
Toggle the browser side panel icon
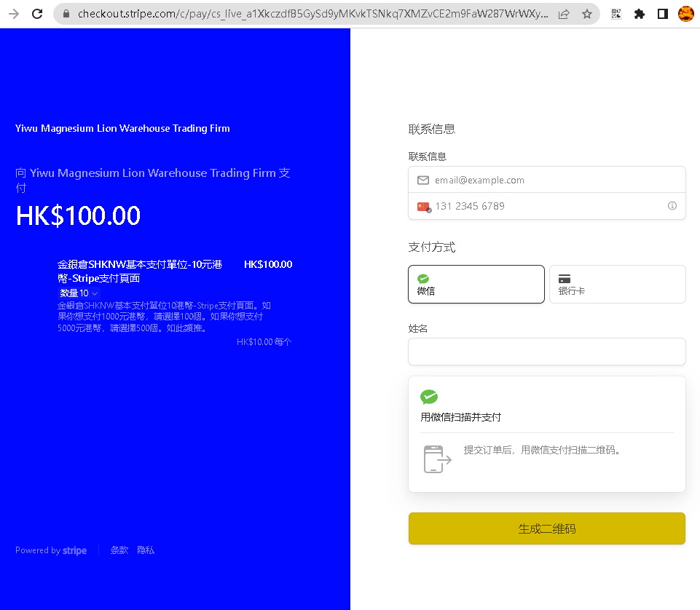[663, 14]
